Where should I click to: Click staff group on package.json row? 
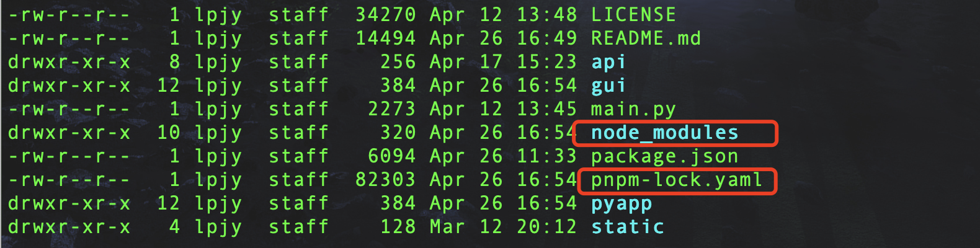pos(298,156)
